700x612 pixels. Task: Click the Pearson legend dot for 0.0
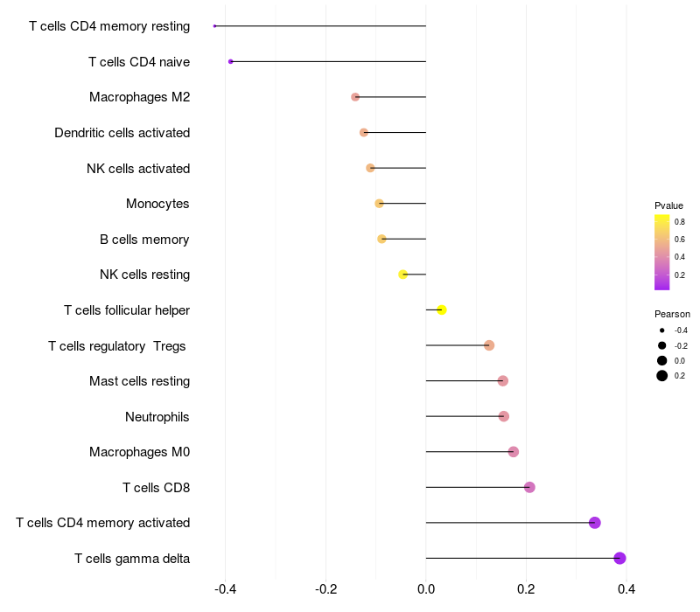[662, 360]
